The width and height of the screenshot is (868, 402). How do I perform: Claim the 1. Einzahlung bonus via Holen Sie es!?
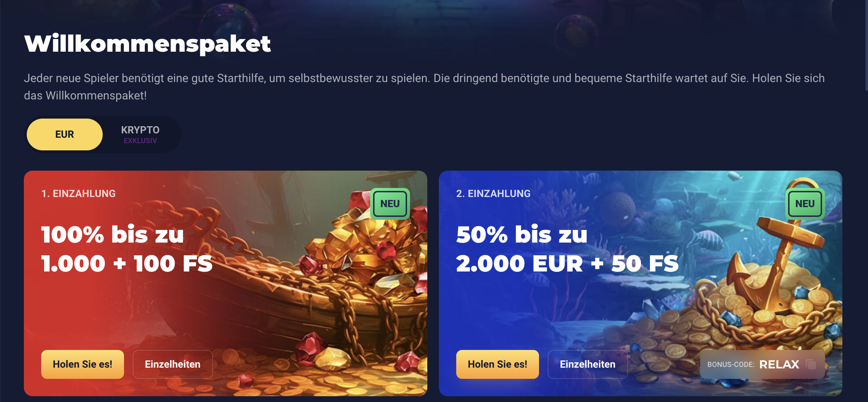coord(82,364)
